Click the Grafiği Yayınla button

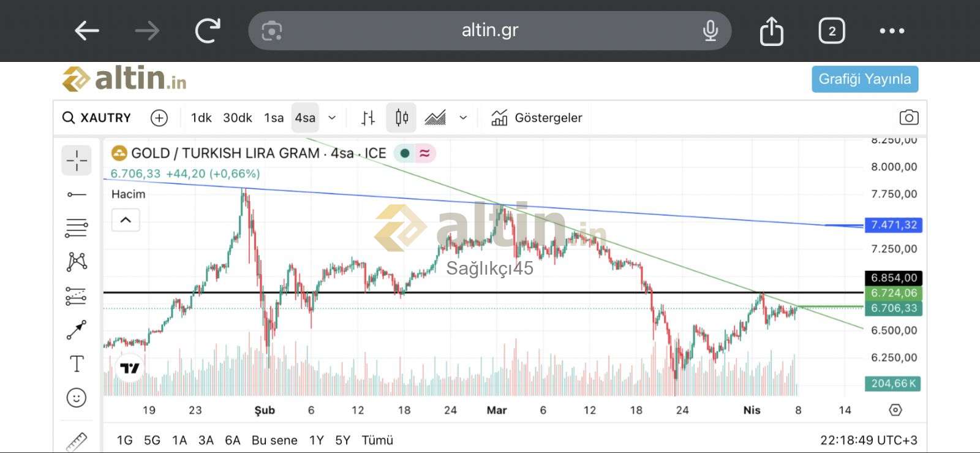coord(864,79)
